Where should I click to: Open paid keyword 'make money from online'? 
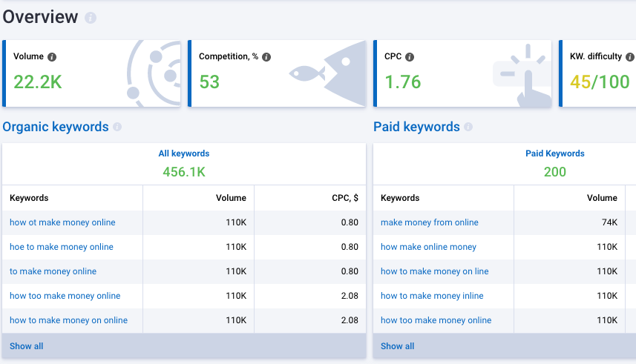[430, 222]
